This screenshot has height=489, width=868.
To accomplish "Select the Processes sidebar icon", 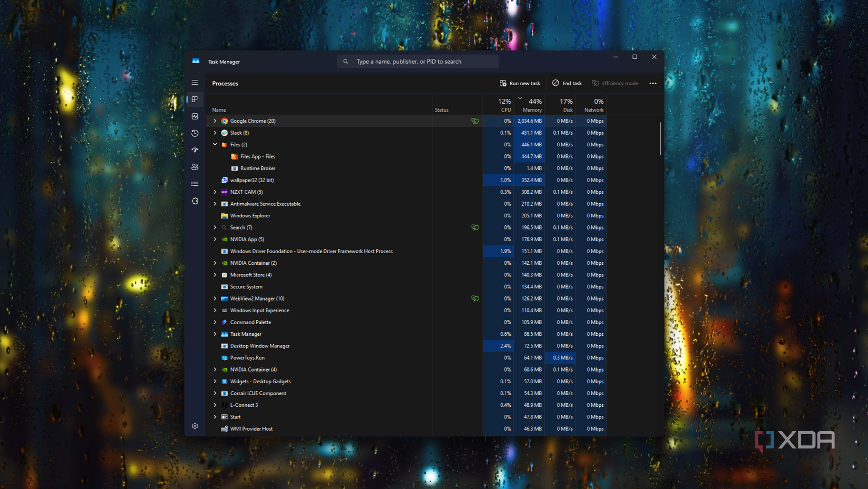I will point(195,99).
